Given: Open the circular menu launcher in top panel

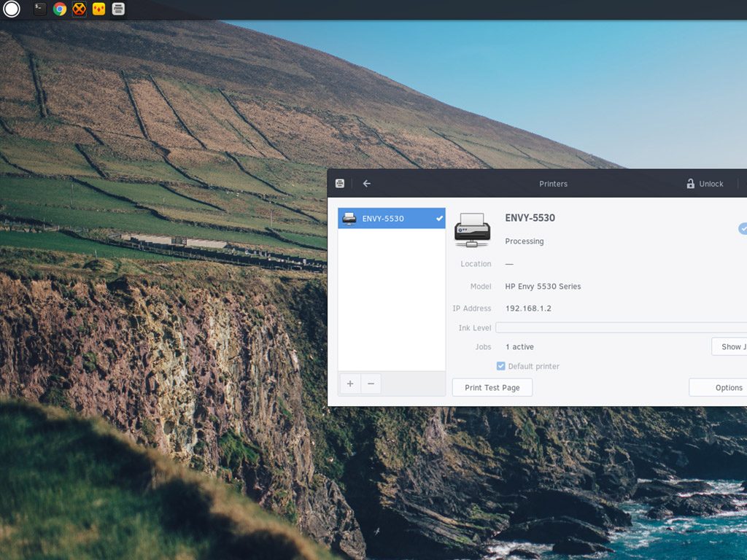Looking at the screenshot, I should (x=12, y=9).
